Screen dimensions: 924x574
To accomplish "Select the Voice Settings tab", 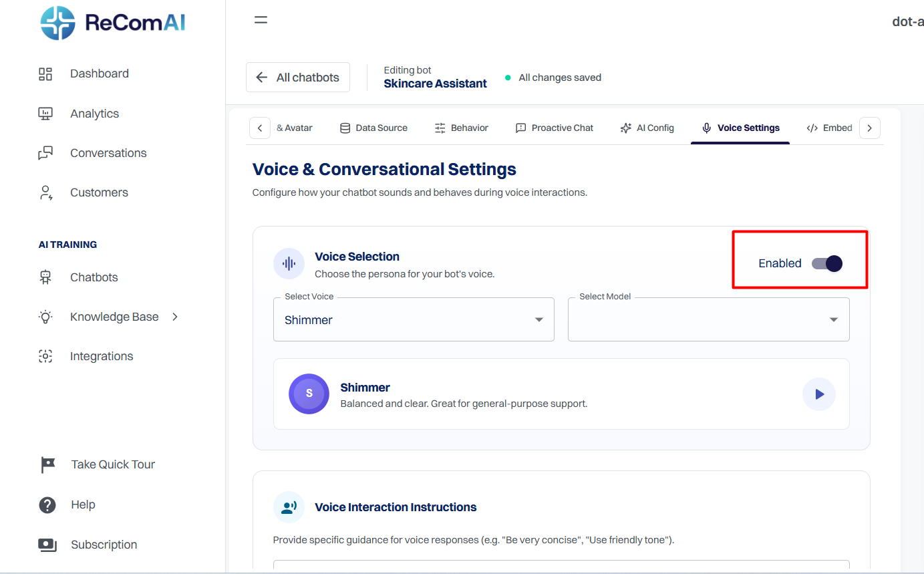I will [x=740, y=128].
